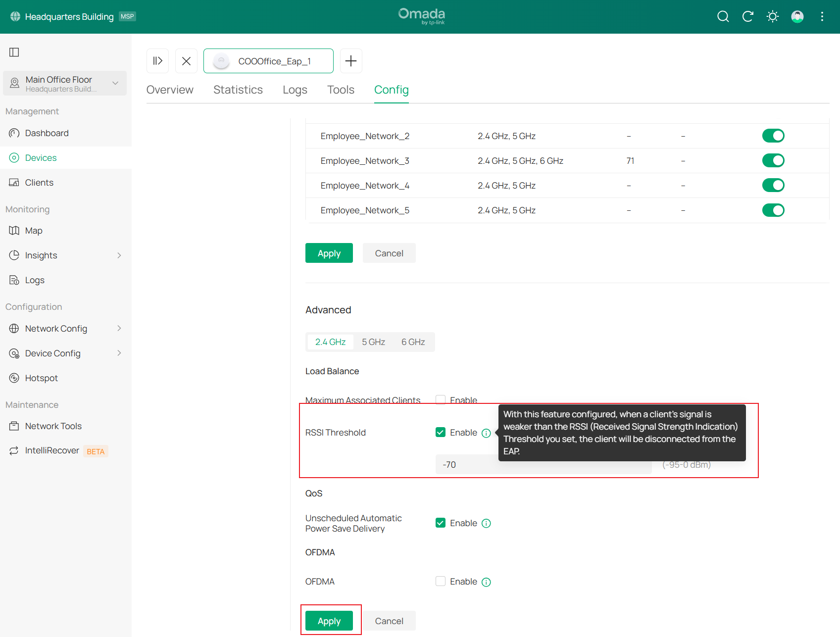840x637 pixels.
Task: Click the search icon in header
Action: coord(723,17)
